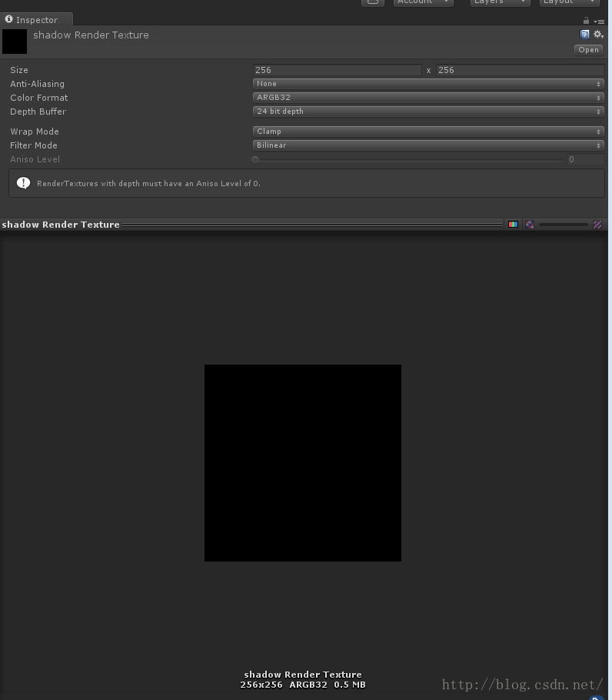
Task: Click the asset name in the Inspector header
Action: [x=91, y=35]
